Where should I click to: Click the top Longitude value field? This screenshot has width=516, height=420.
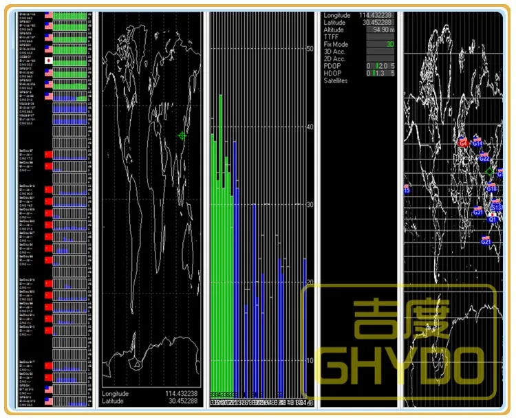(376, 15)
